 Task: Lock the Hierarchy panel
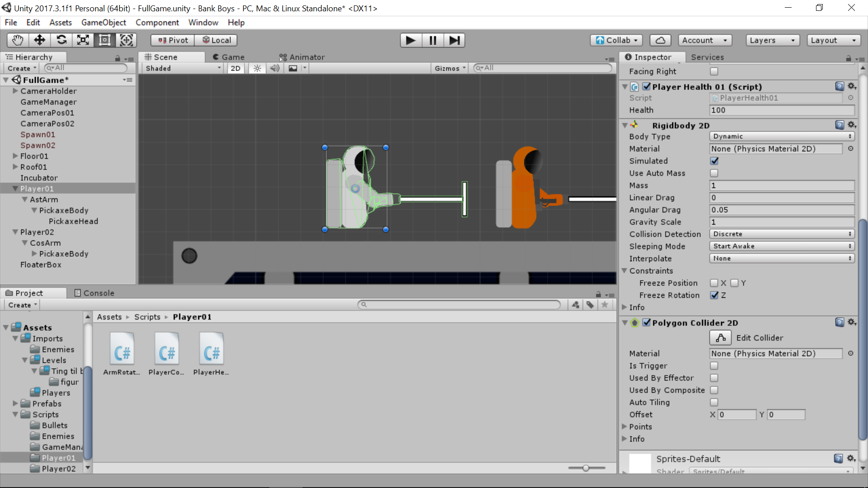click(118, 58)
